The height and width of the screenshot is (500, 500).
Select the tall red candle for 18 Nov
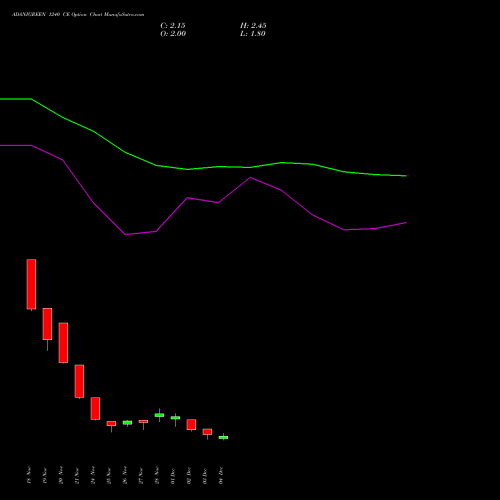coord(31,284)
